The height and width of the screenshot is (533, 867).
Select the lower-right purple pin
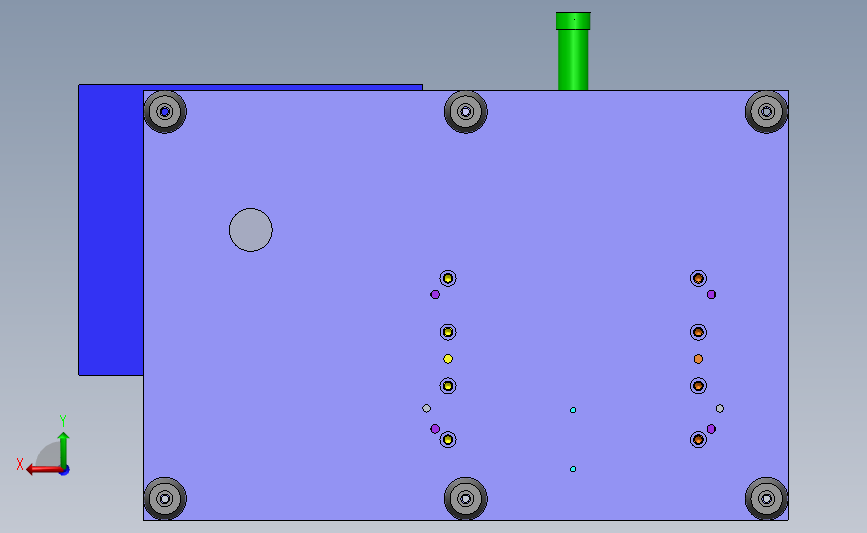point(711,429)
